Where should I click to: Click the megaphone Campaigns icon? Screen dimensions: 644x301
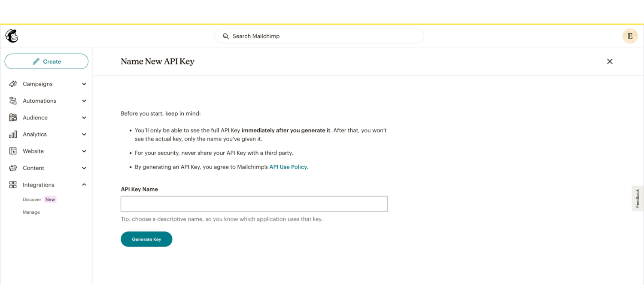click(x=13, y=84)
